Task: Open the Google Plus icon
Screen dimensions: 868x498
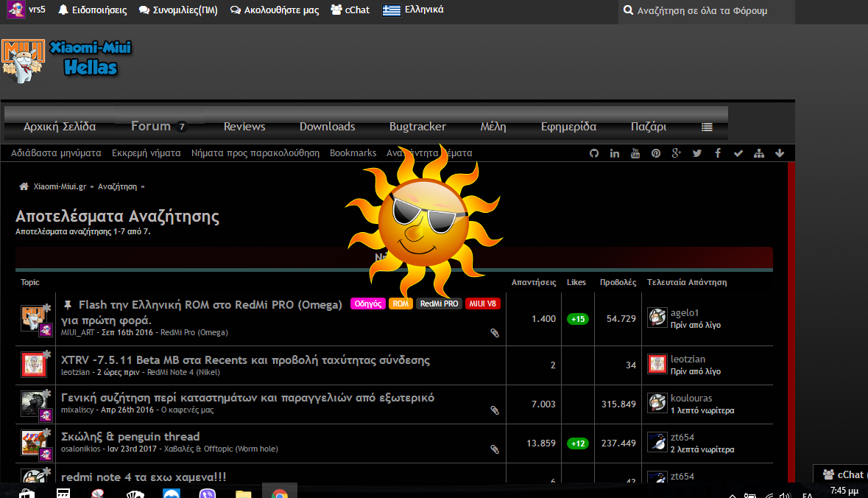Action: pyautogui.click(x=677, y=153)
